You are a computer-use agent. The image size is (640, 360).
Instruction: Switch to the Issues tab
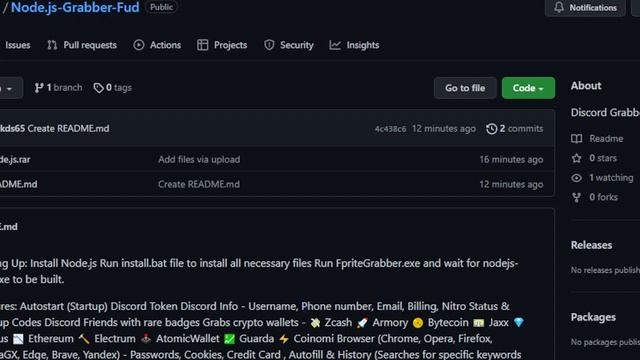[18, 45]
